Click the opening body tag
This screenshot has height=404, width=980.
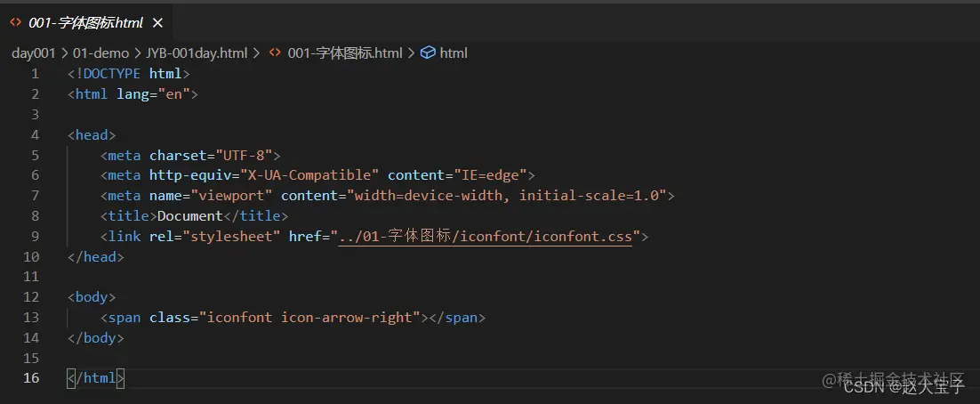coord(92,297)
